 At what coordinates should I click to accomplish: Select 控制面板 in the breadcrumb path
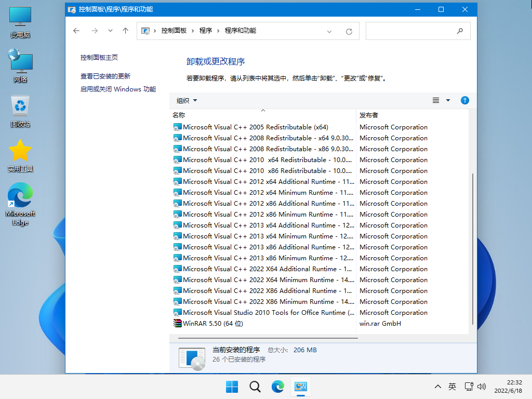174,31
